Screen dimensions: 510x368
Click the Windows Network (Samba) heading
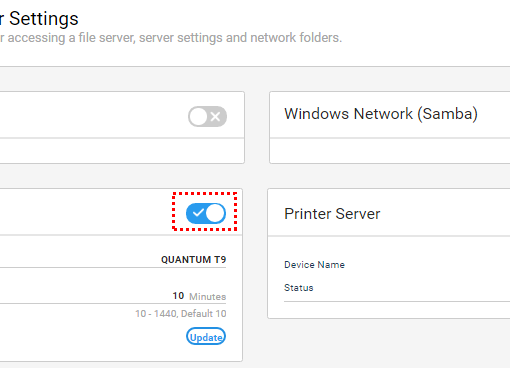[x=381, y=114]
